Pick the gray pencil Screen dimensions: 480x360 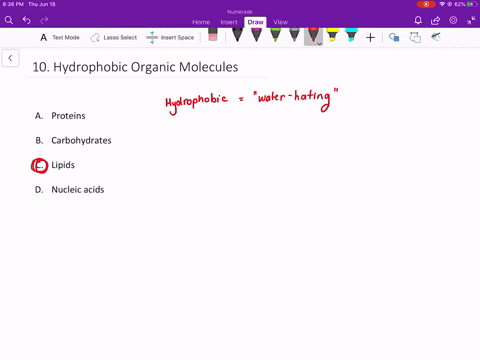click(294, 35)
